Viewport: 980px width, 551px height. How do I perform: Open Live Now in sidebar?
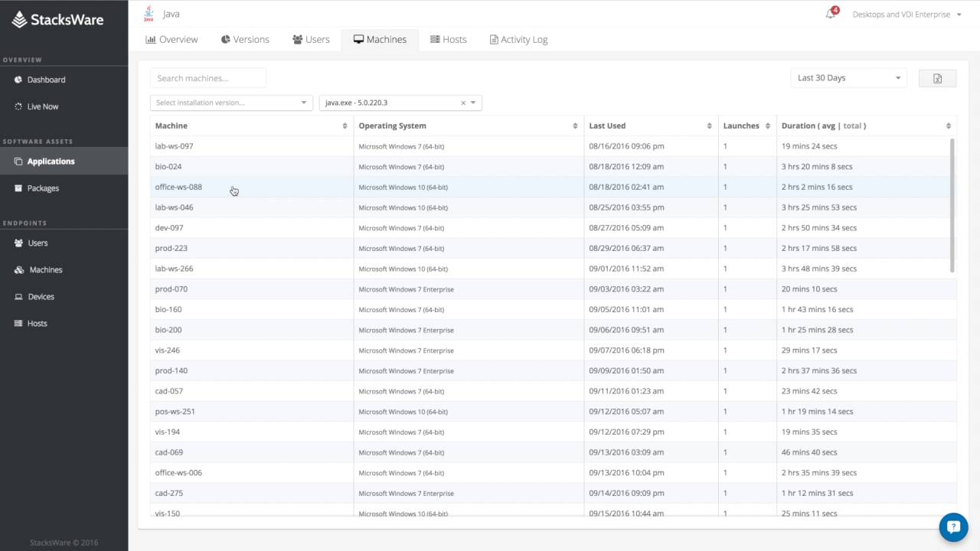tap(43, 106)
